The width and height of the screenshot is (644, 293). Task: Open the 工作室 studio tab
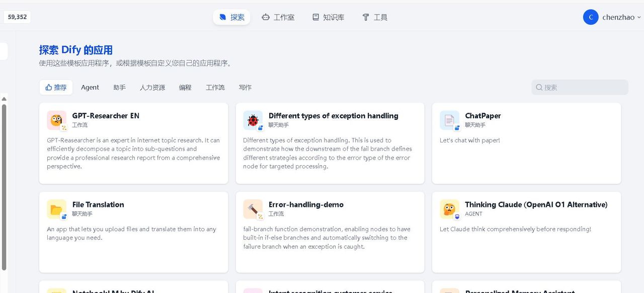pos(278,17)
